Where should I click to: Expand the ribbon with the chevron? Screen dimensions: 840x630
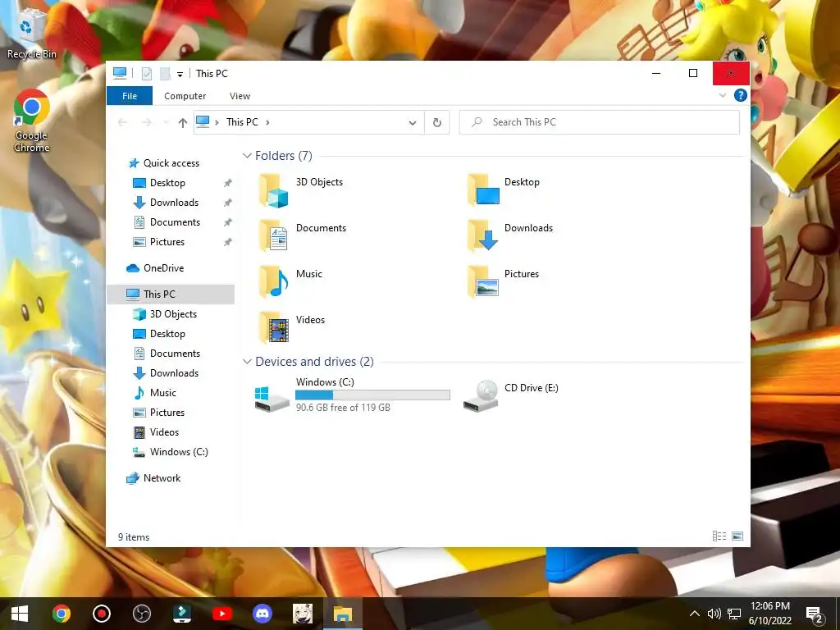coord(723,95)
